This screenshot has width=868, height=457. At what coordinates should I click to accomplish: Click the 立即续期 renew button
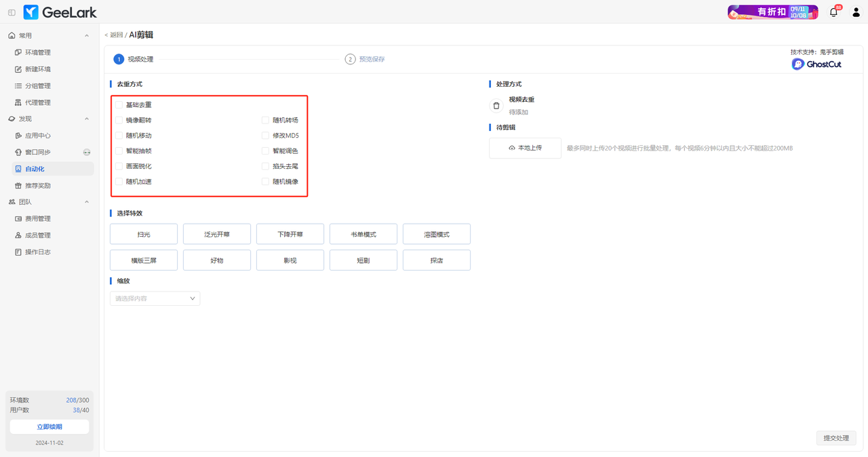point(50,427)
